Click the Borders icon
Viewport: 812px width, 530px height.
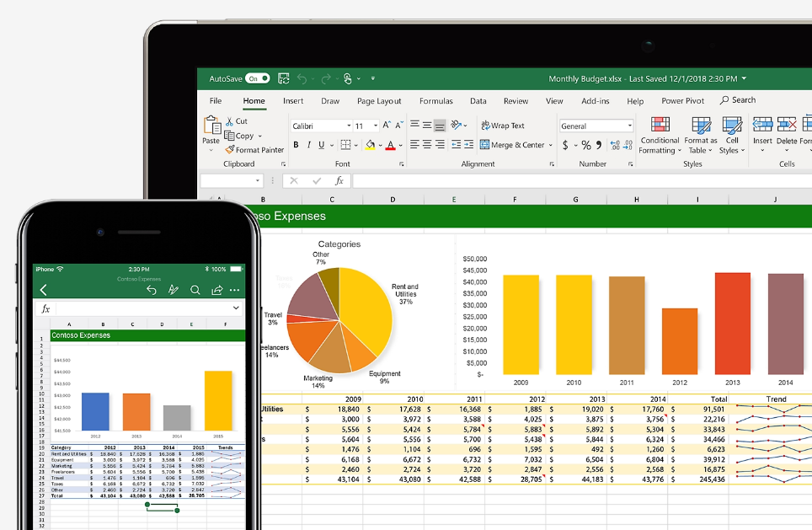[346, 145]
